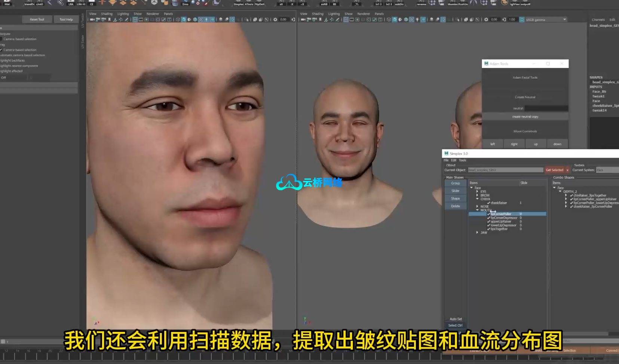Image resolution: width=619 pixels, height=364 pixels.
Task: Expand the JAW group in Simplex
Action: 477,232
